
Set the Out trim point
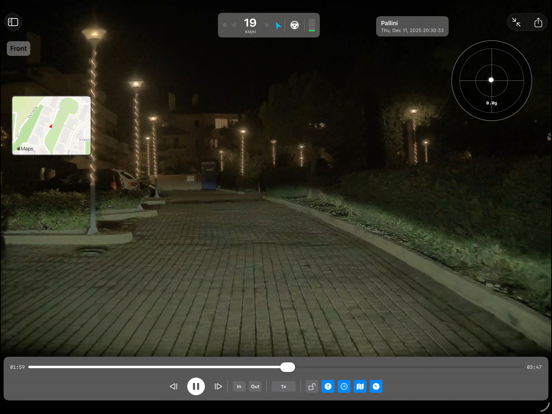pos(255,387)
